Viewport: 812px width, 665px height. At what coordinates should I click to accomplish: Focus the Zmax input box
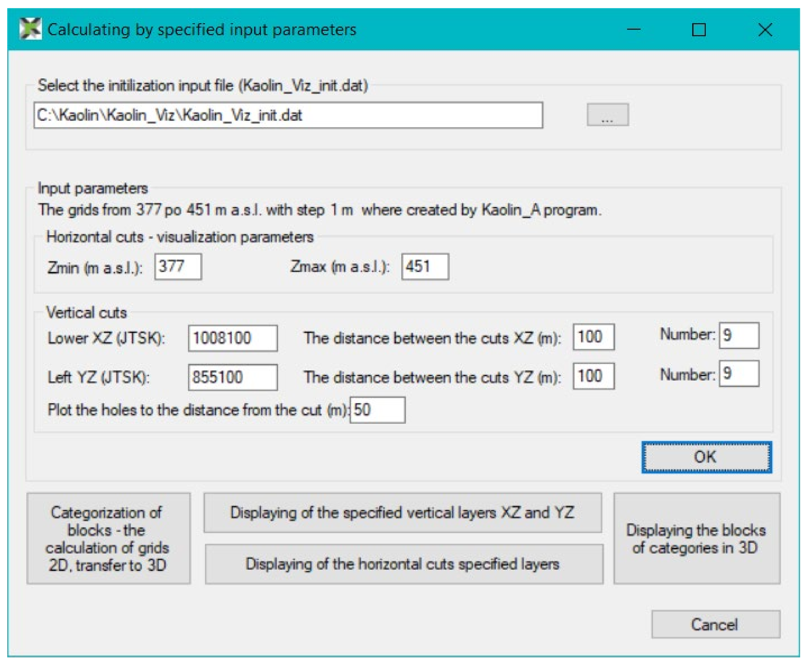point(425,267)
